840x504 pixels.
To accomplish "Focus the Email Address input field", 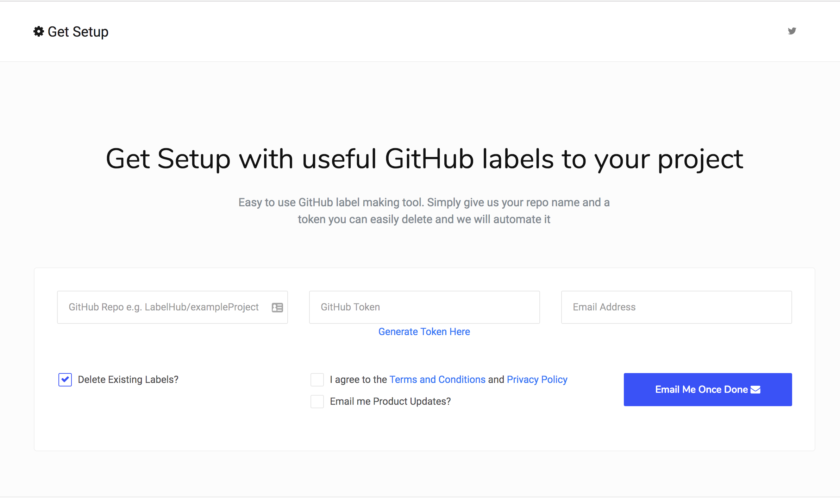I will [676, 307].
